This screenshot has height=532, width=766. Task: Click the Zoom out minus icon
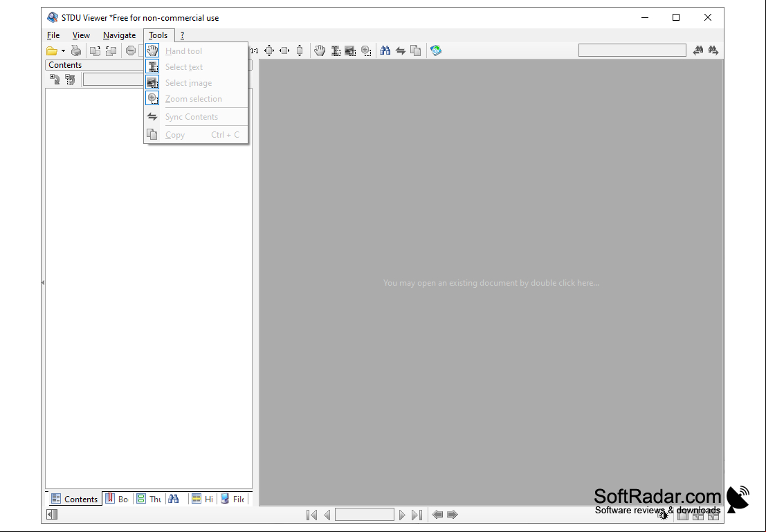click(131, 51)
